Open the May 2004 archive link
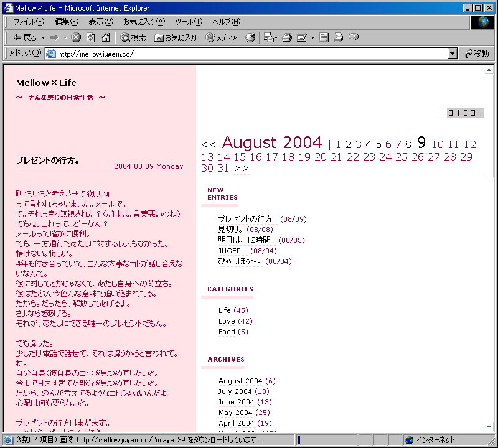The image size is (498, 448). tap(235, 413)
